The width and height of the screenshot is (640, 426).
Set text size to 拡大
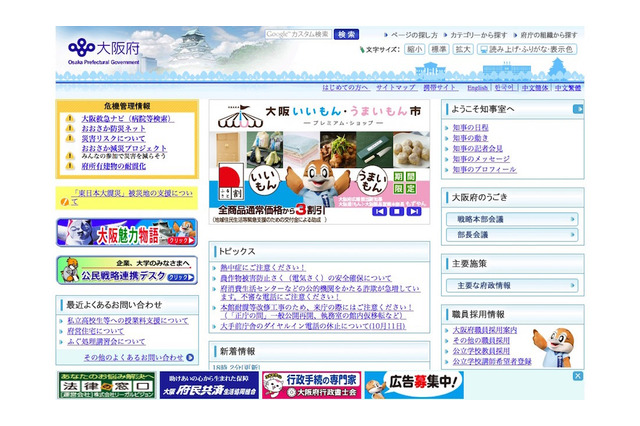pyautogui.click(x=463, y=49)
